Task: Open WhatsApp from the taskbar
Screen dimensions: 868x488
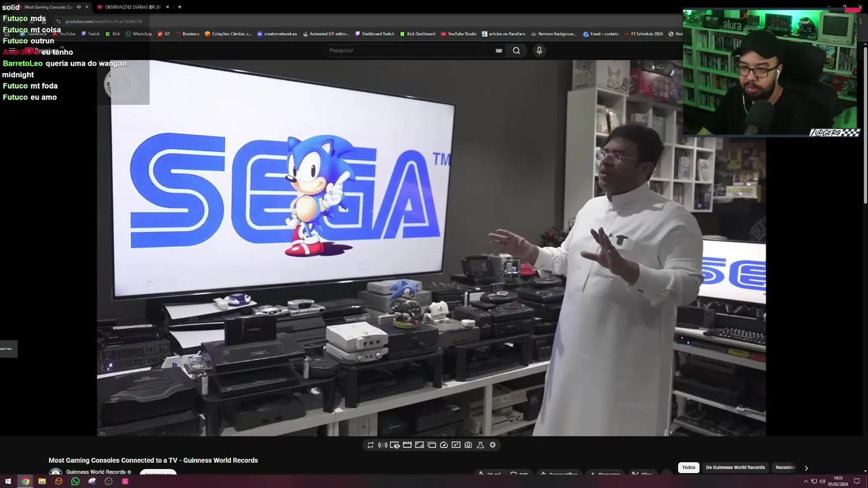Action: [x=75, y=481]
